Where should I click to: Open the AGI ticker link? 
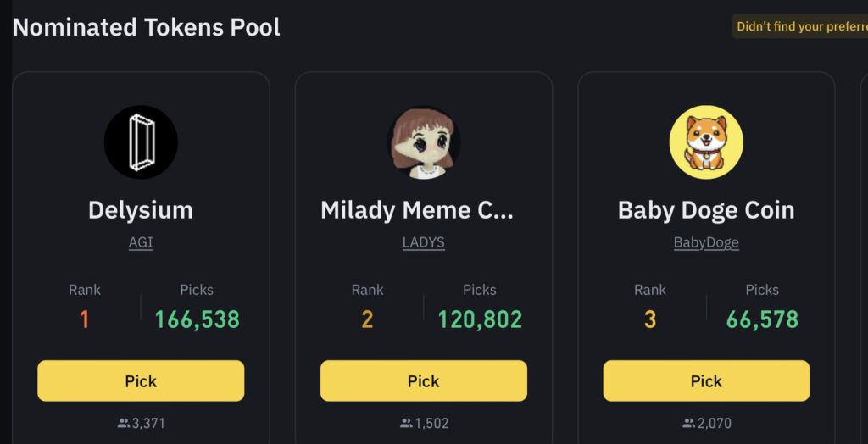pyautogui.click(x=141, y=242)
